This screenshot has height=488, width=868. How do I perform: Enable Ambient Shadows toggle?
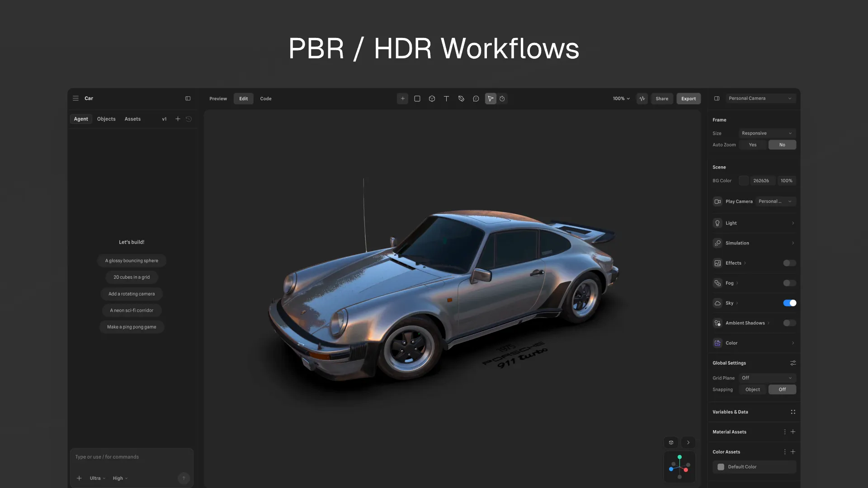790,323
